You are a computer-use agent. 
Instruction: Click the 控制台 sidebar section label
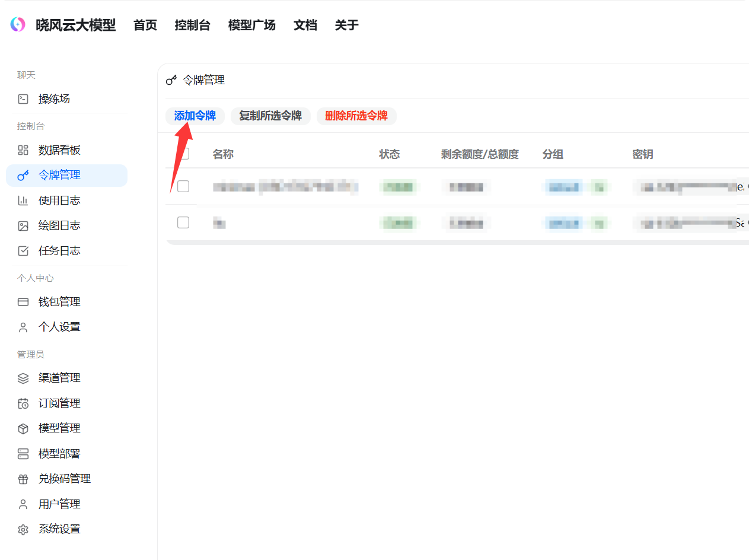pyautogui.click(x=31, y=126)
